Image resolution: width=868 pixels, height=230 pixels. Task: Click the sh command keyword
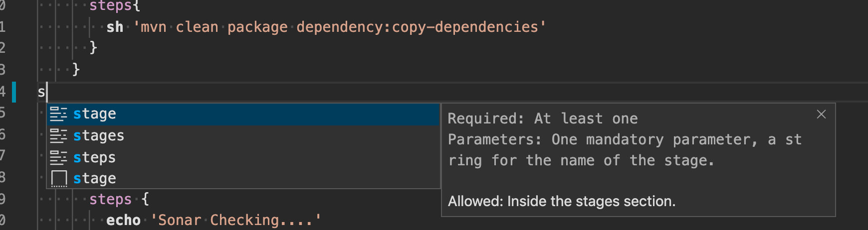[115, 27]
